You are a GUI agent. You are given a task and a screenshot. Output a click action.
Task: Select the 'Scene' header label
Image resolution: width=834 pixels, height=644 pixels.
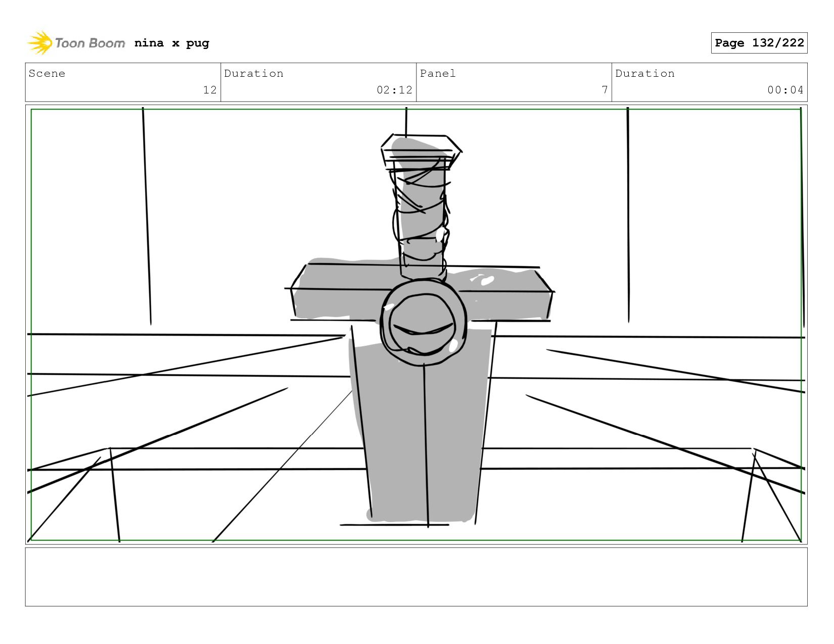[47, 73]
